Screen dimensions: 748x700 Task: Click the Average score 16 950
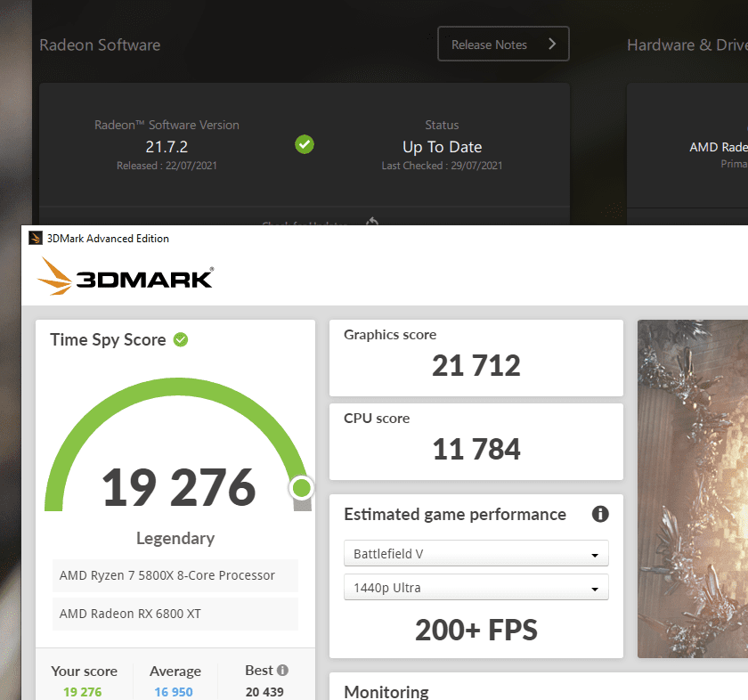click(174, 692)
